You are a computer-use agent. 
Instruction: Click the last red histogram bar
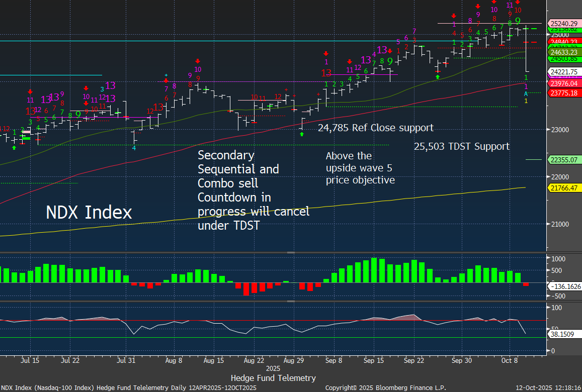tap(526, 284)
